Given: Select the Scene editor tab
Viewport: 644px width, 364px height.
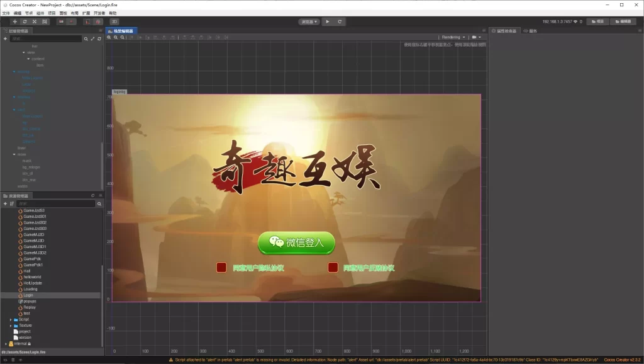Looking at the screenshot, I should pos(121,31).
